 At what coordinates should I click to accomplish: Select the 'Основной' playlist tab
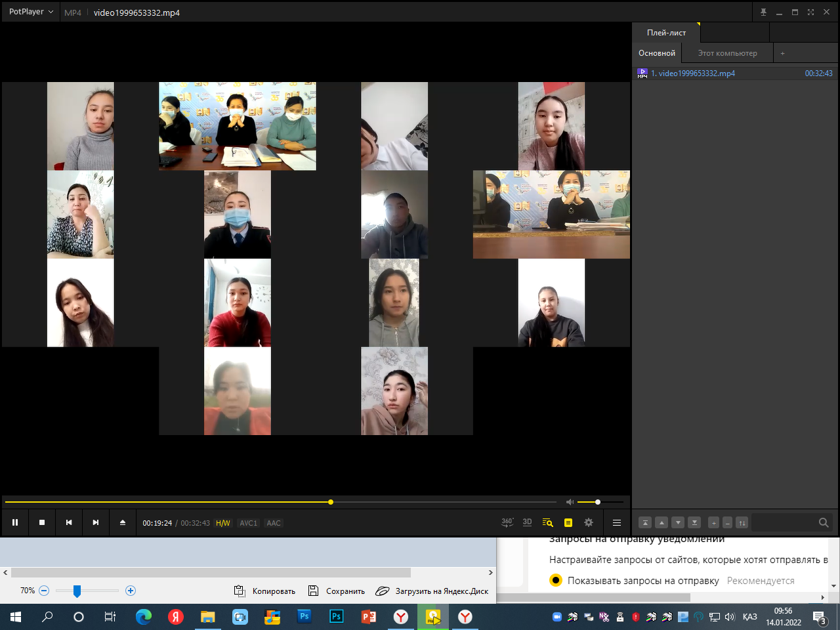(x=656, y=53)
